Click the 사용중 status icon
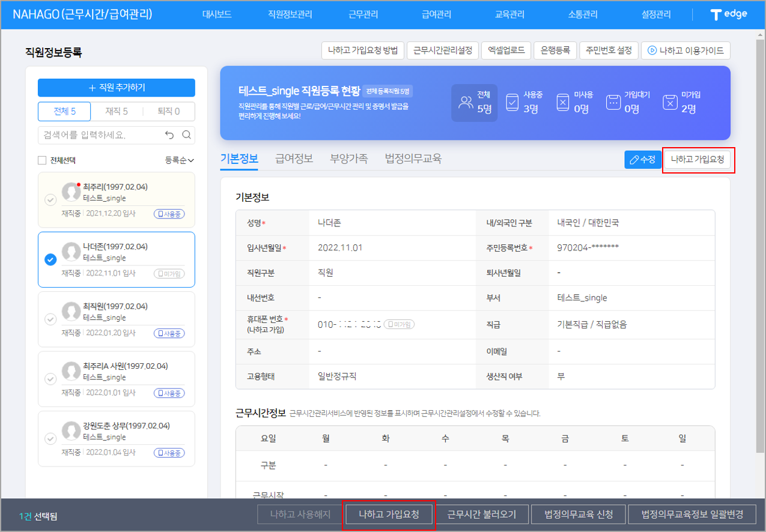 pos(512,102)
